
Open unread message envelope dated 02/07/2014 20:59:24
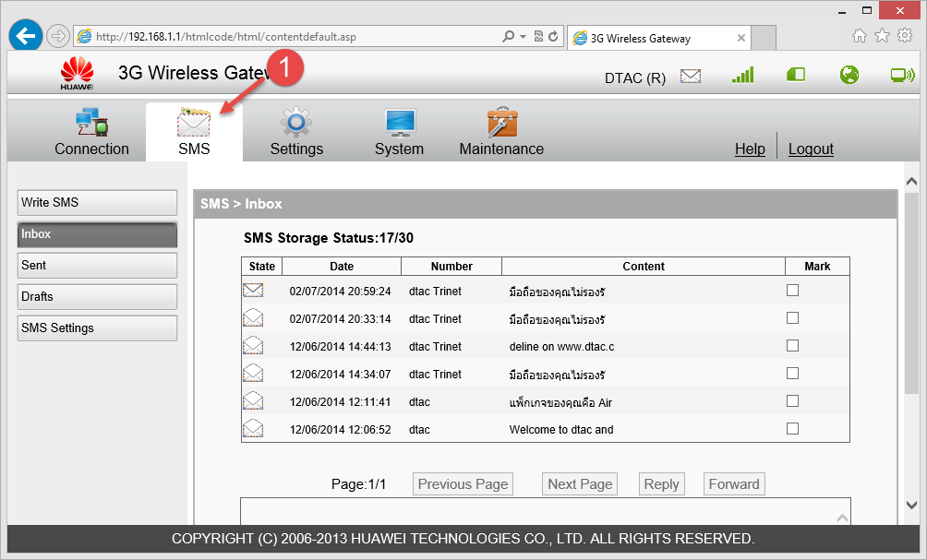click(253, 290)
